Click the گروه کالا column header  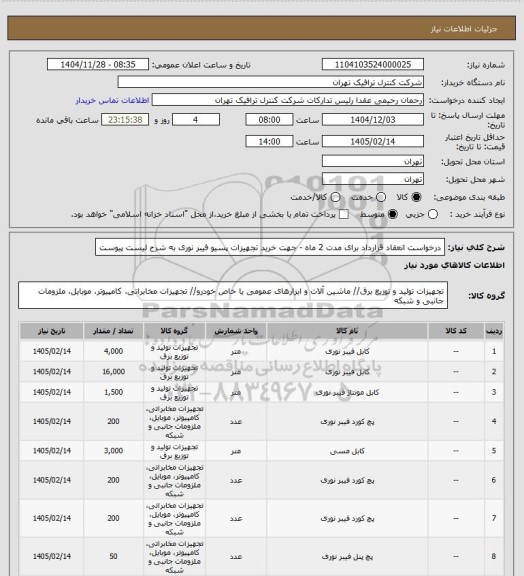coord(174,331)
